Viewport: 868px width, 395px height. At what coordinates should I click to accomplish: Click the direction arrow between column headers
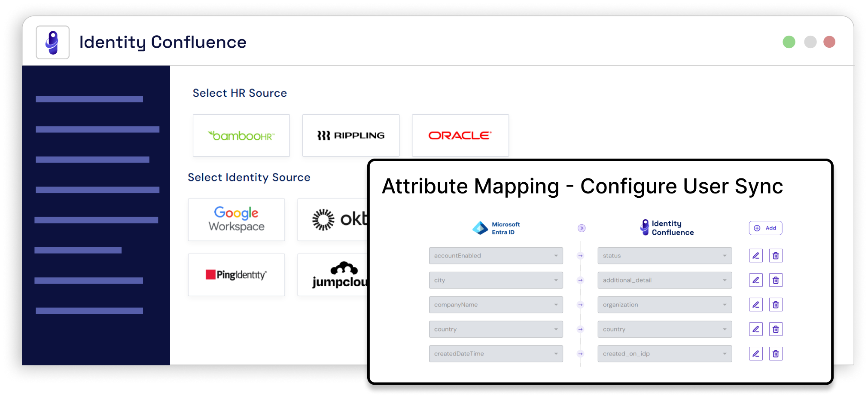tap(582, 228)
